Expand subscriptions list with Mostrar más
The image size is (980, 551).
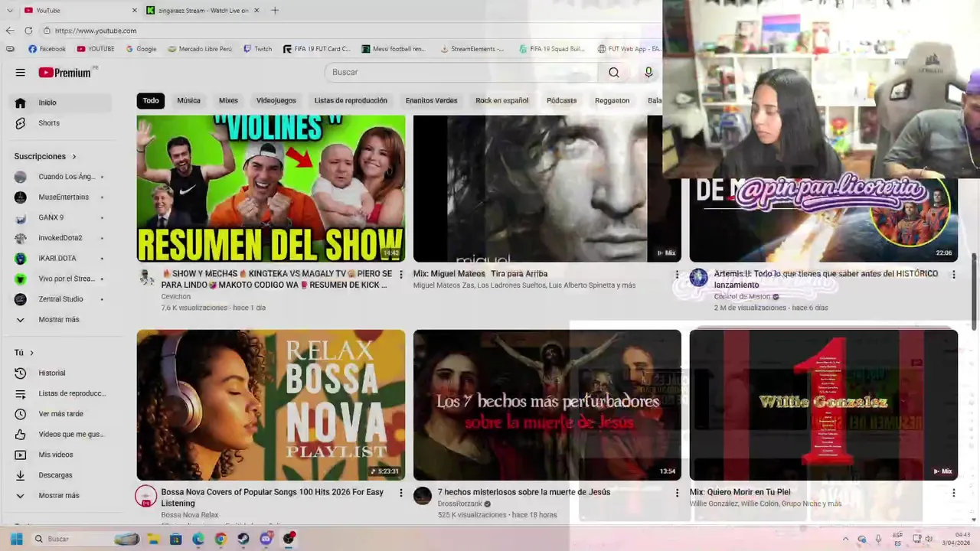coord(61,320)
